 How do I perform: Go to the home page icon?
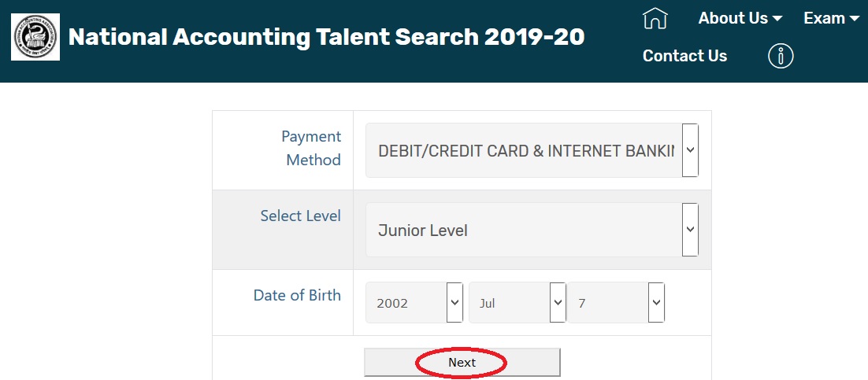tap(655, 19)
